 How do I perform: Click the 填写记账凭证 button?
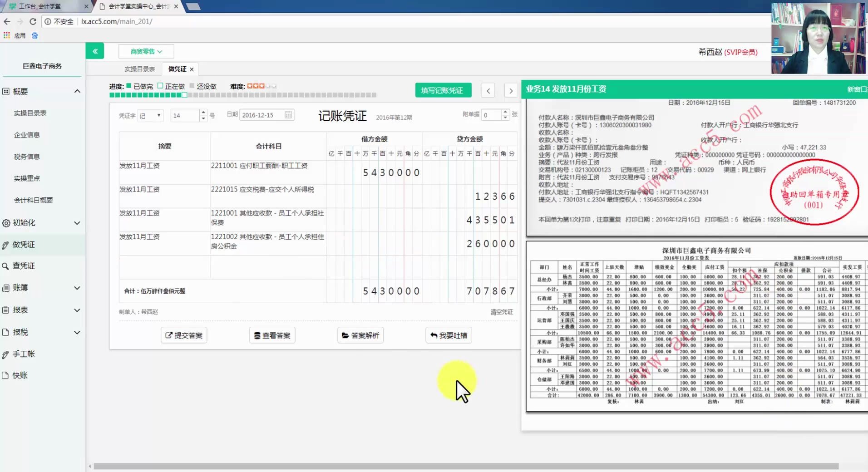click(443, 90)
